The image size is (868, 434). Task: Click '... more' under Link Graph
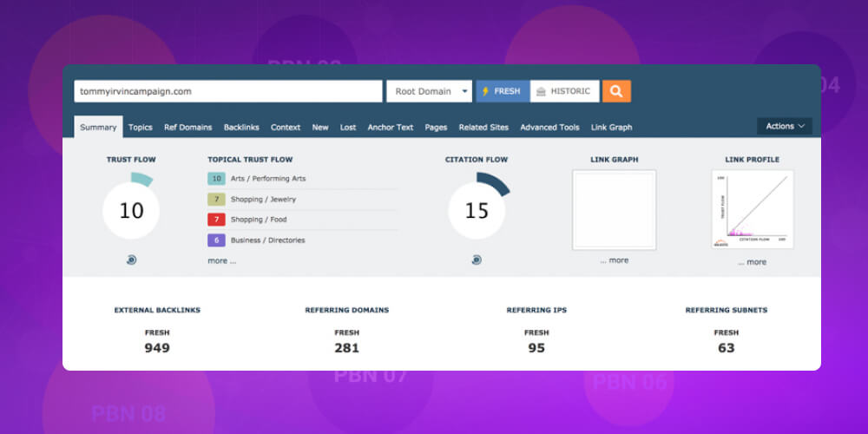coord(614,260)
